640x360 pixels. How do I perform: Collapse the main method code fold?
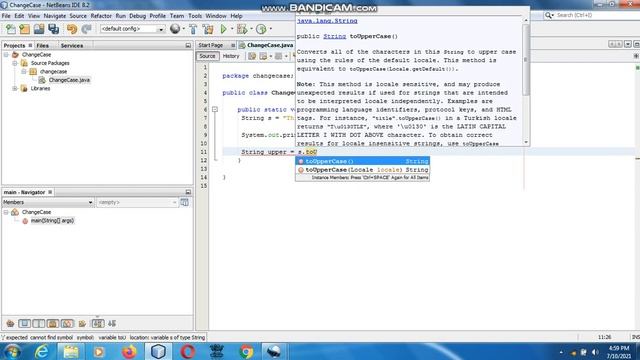[x=215, y=109]
